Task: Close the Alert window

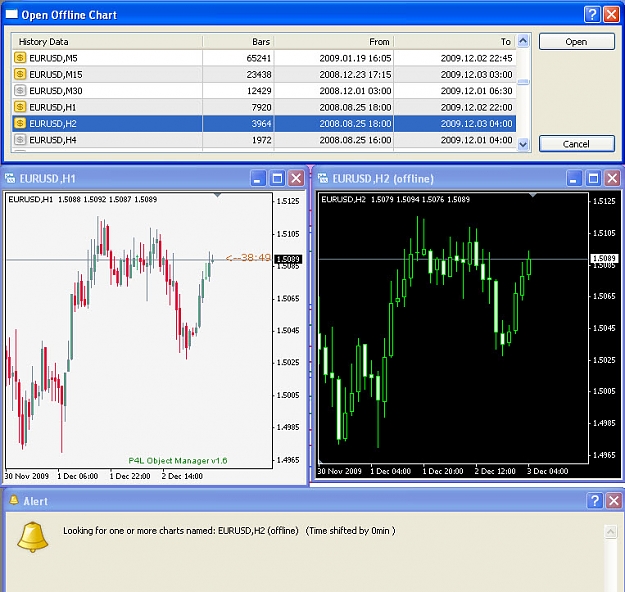Action: click(614, 500)
